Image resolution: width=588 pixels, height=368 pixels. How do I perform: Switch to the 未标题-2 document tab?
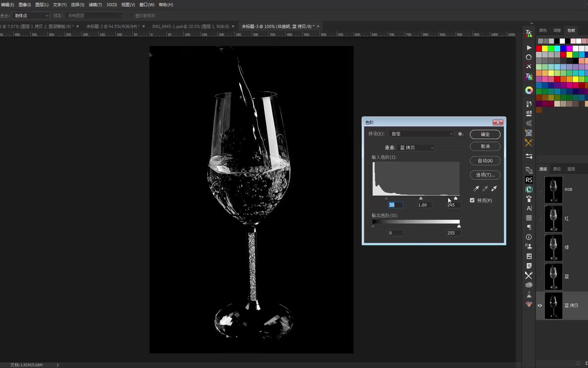[x=113, y=26]
